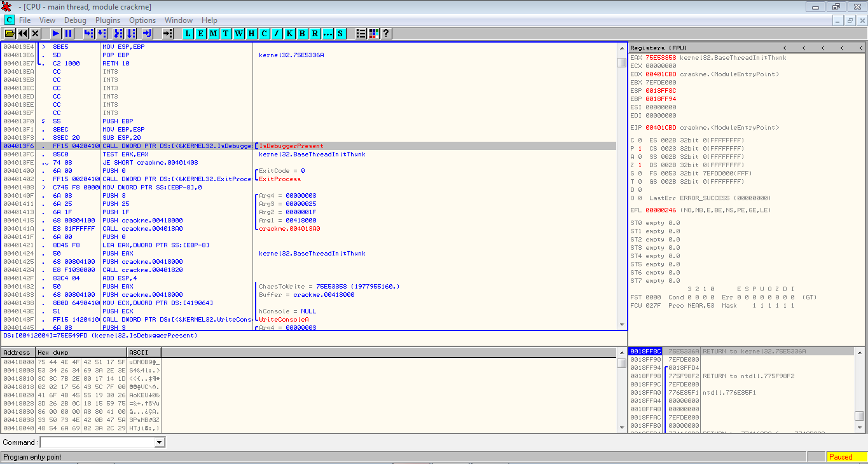Open the Plugins menu
This screenshot has width=868, height=464.
[x=107, y=20]
